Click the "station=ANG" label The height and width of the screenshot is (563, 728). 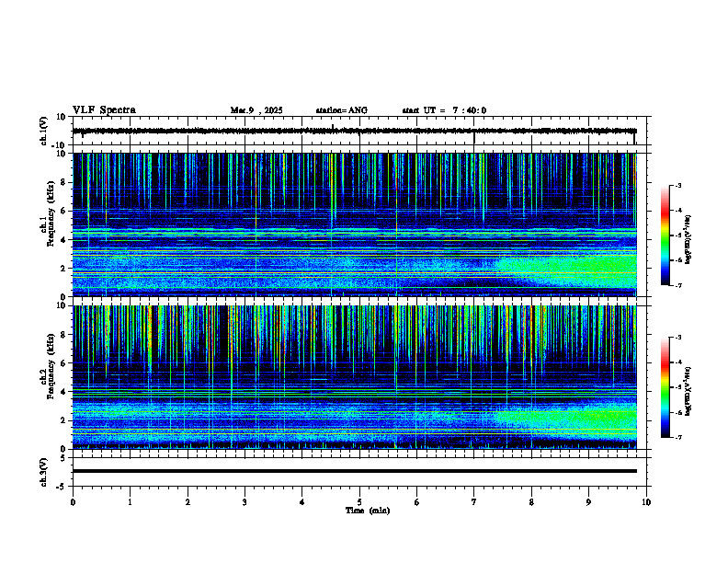(x=341, y=110)
